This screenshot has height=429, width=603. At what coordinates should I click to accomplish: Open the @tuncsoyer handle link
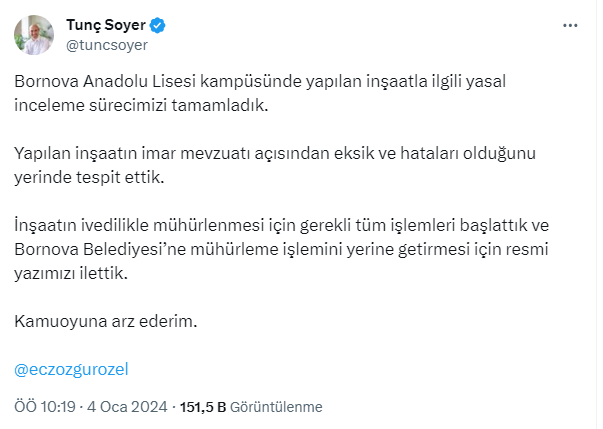point(106,44)
